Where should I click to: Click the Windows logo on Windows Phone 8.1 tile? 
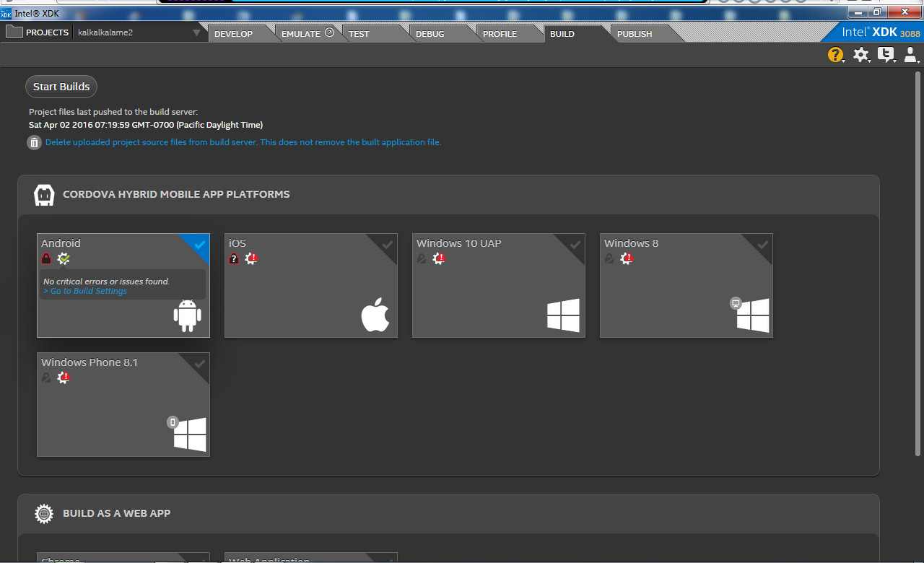click(190, 435)
